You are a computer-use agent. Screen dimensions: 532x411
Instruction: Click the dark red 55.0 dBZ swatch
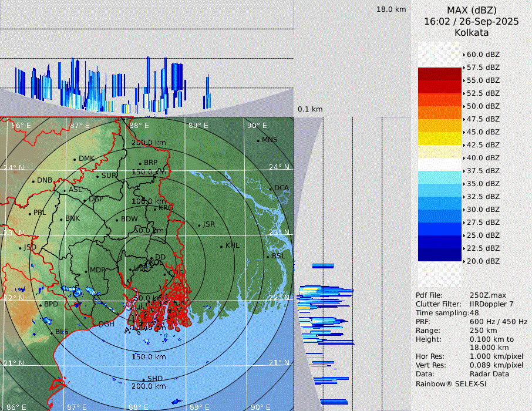click(440, 74)
